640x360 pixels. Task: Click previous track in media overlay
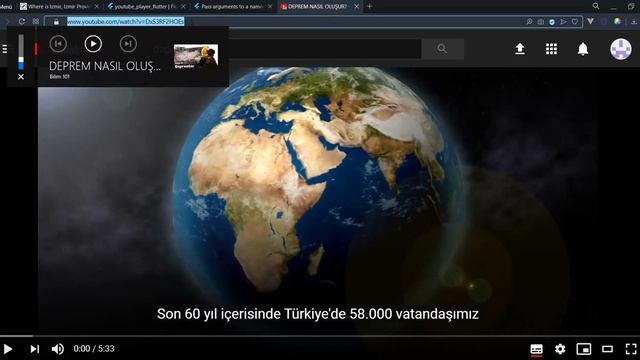(x=58, y=44)
